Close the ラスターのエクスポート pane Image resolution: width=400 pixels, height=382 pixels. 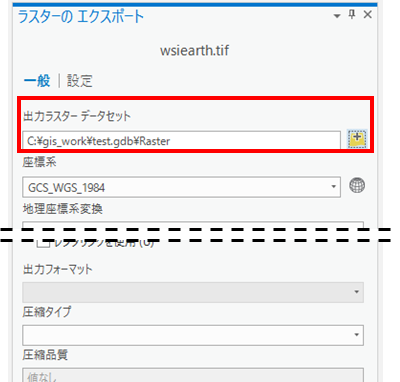click(368, 15)
